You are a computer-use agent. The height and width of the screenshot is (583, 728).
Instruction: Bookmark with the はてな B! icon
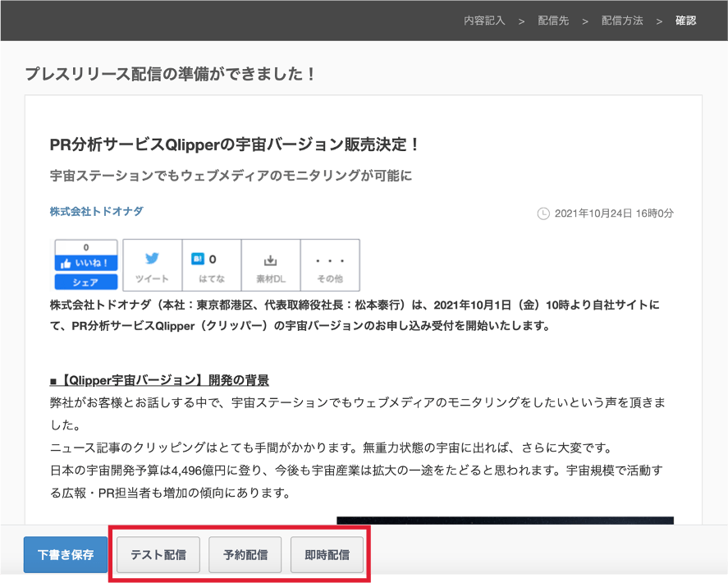(x=211, y=265)
